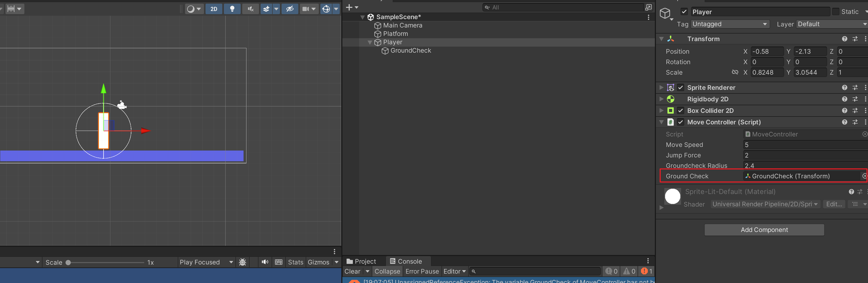Click the Add Component button
This screenshot has width=868, height=283.
pyautogui.click(x=764, y=230)
